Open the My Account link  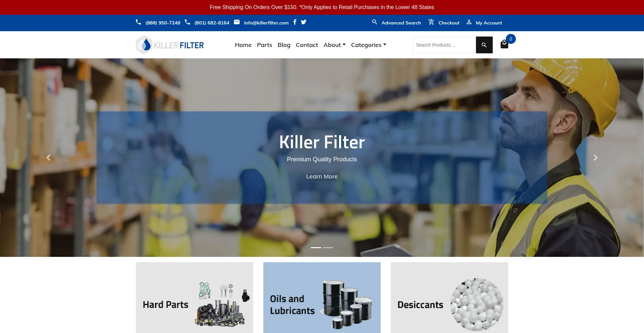click(x=489, y=23)
